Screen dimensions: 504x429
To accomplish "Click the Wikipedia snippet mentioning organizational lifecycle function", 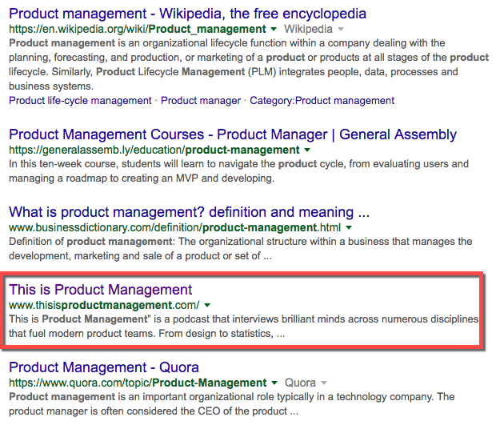I will pos(249,64).
